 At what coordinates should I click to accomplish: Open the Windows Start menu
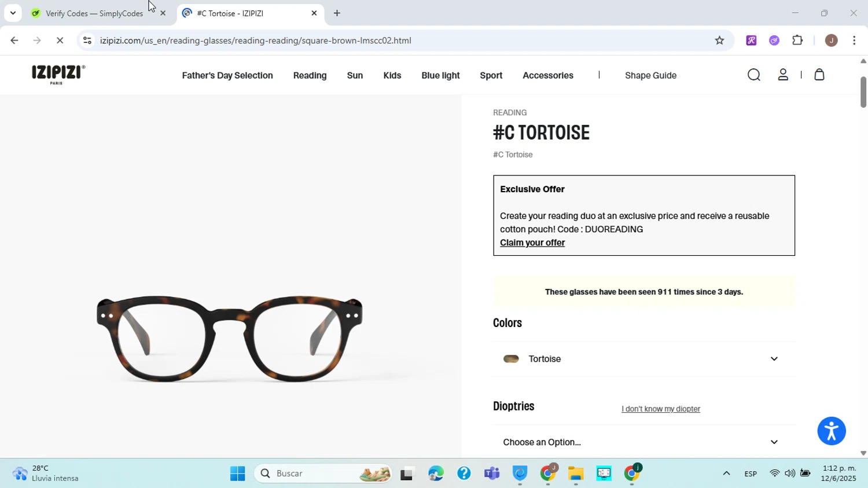[237, 474]
